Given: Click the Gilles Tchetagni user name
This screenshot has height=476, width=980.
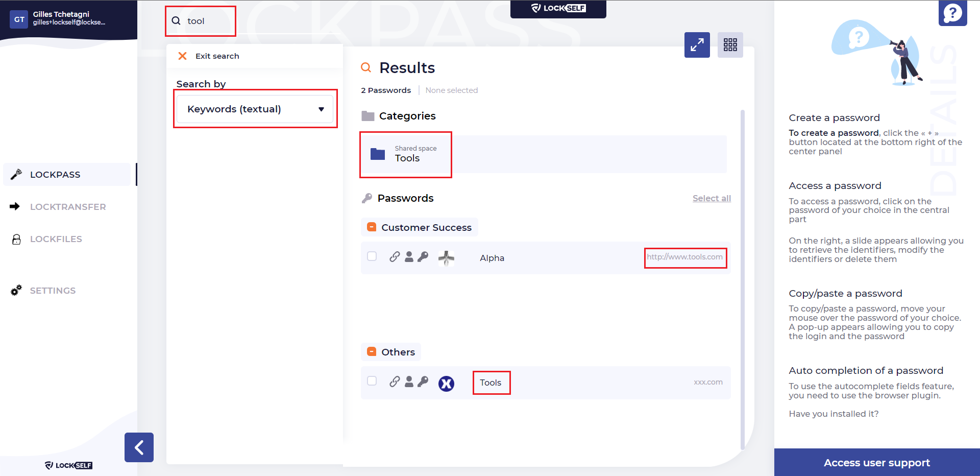Looking at the screenshot, I should (61, 14).
